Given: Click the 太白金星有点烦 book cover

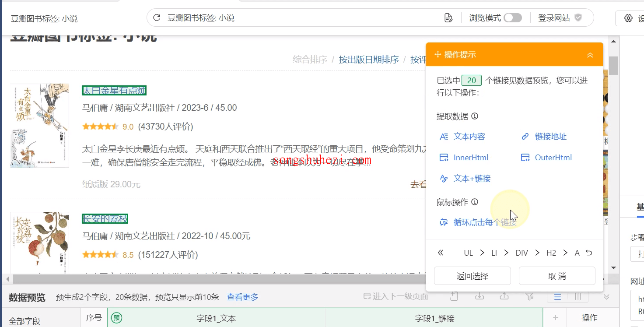Looking at the screenshot, I should point(39,126).
